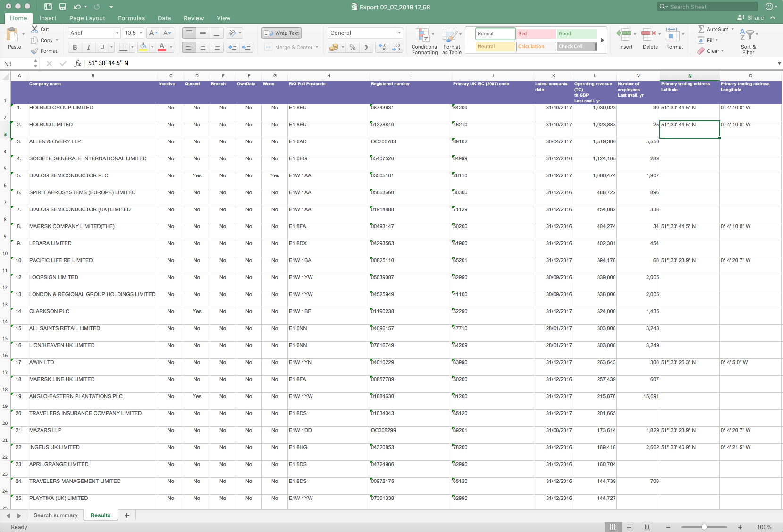Click the Undo arrow icon

point(77,7)
